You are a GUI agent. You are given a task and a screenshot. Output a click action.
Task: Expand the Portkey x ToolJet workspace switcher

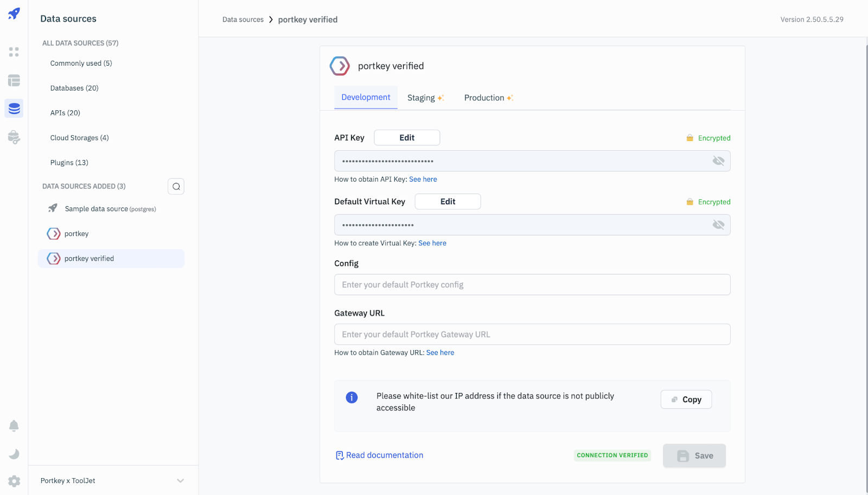pos(113,481)
